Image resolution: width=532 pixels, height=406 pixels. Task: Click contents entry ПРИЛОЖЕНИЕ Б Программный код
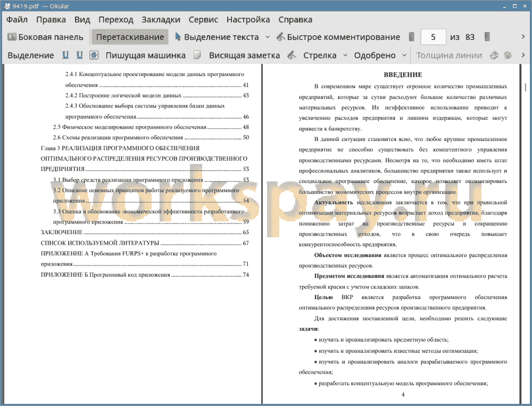click(145, 275)
